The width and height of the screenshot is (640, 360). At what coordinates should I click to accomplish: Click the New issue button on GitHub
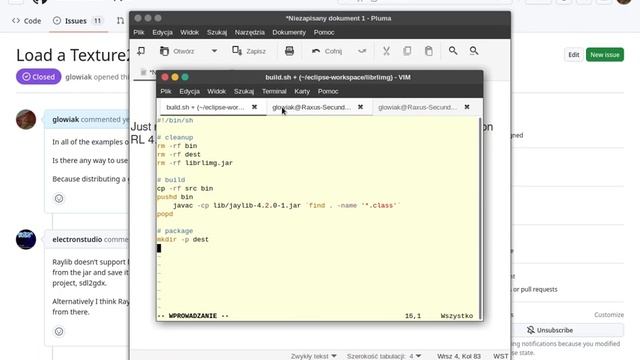tap(604, 55)
